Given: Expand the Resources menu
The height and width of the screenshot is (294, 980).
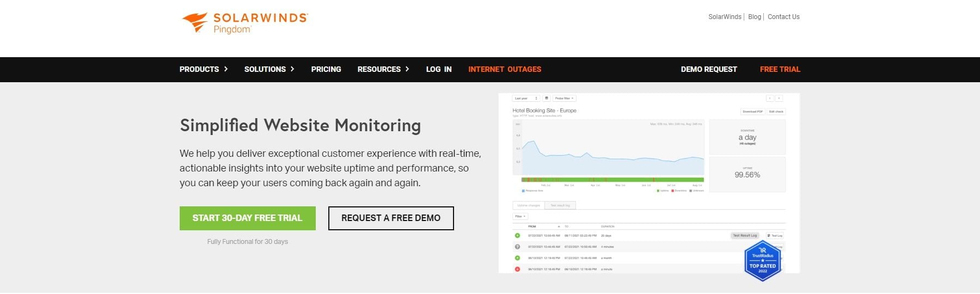Looking at the screenshot, I should (383, 69).
